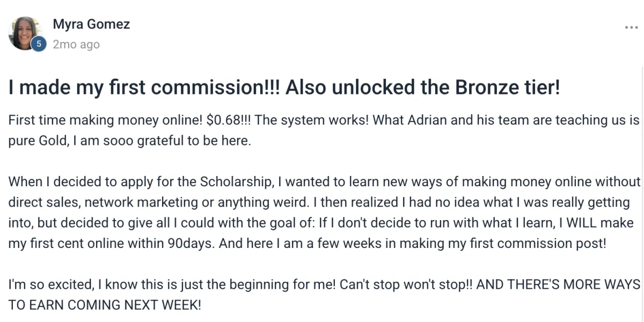Click "TO EARN COMING NEXT WEEK!" line
644x322 pixels.
click(x=105, y=305)
